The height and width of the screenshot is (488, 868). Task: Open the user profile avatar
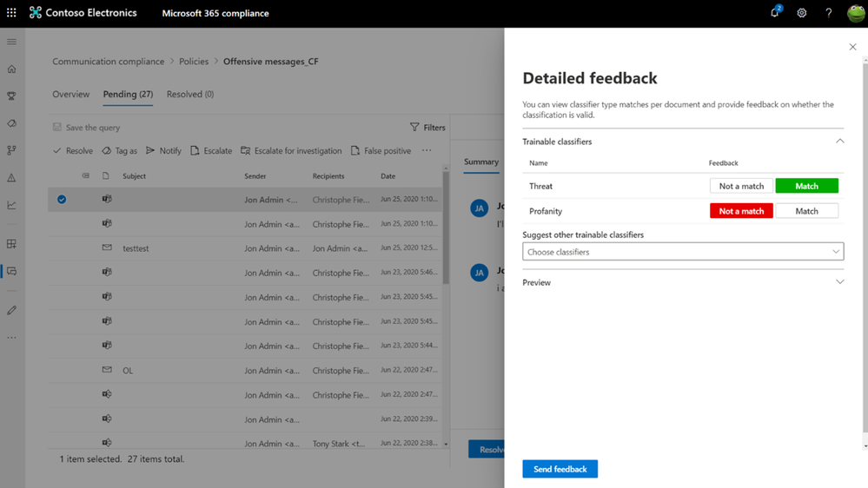pos(856,13)
